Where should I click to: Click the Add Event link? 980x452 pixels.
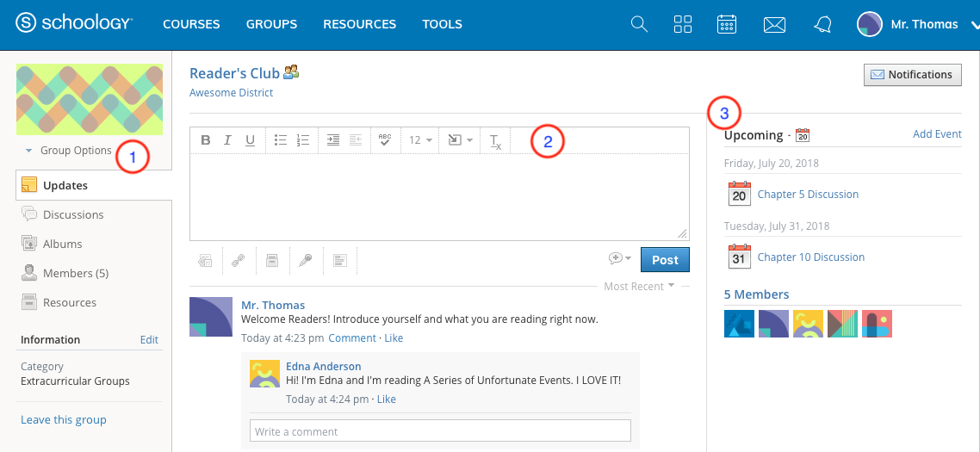coord(937,134)
